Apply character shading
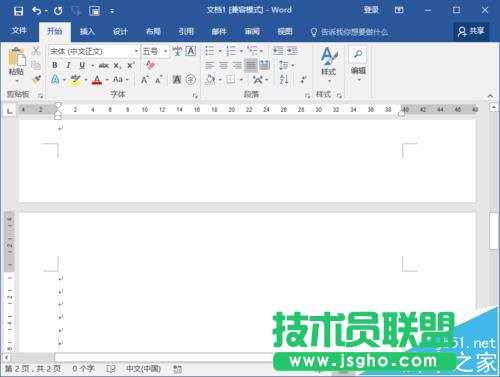The width and height of the screenshot is (500, 377). point(177,80)
